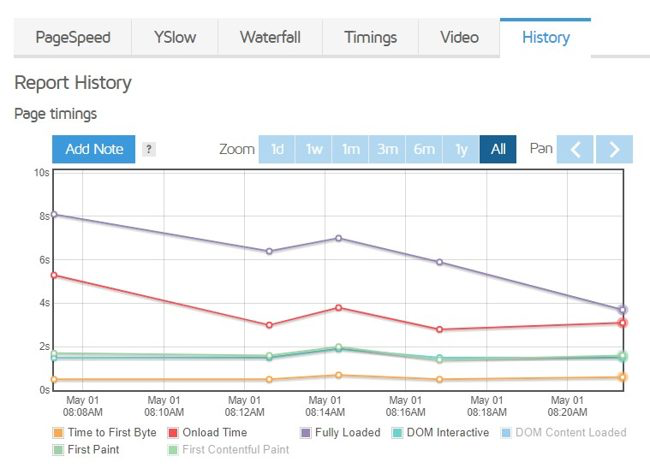
Task: Click the Fully Loaded peak point near 08:14AM
Action: (339, 238)
